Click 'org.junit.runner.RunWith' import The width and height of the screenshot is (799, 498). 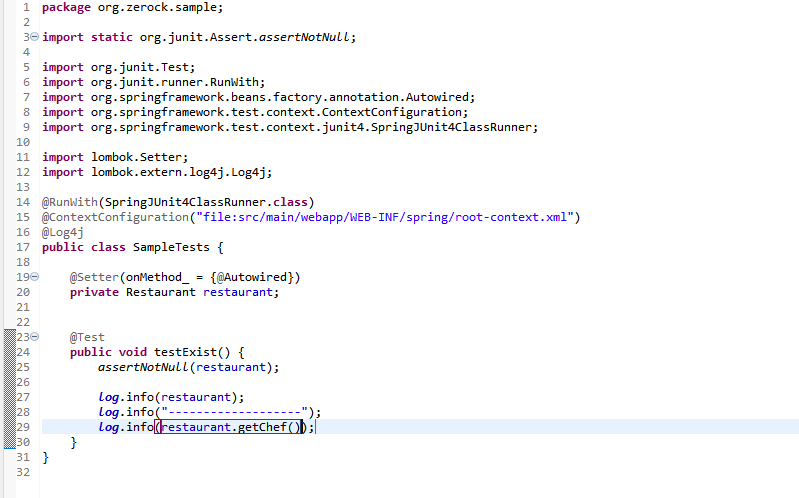click(175, 82)
